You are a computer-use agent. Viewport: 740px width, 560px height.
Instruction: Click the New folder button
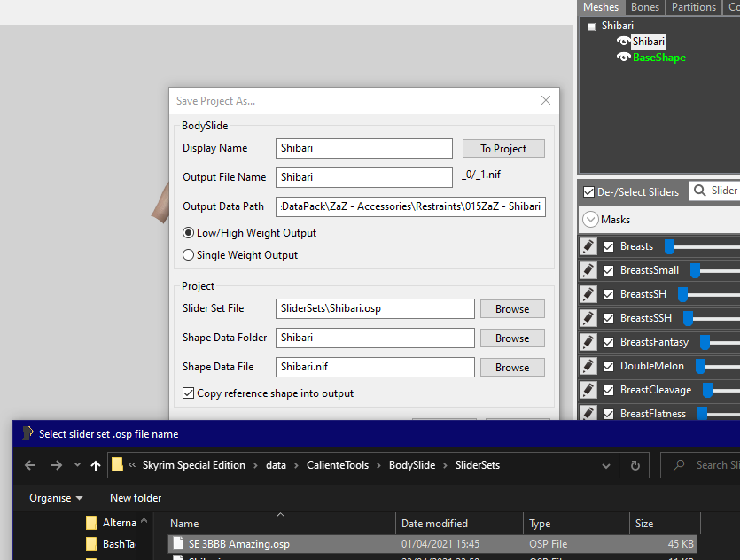tap(136, 498)
